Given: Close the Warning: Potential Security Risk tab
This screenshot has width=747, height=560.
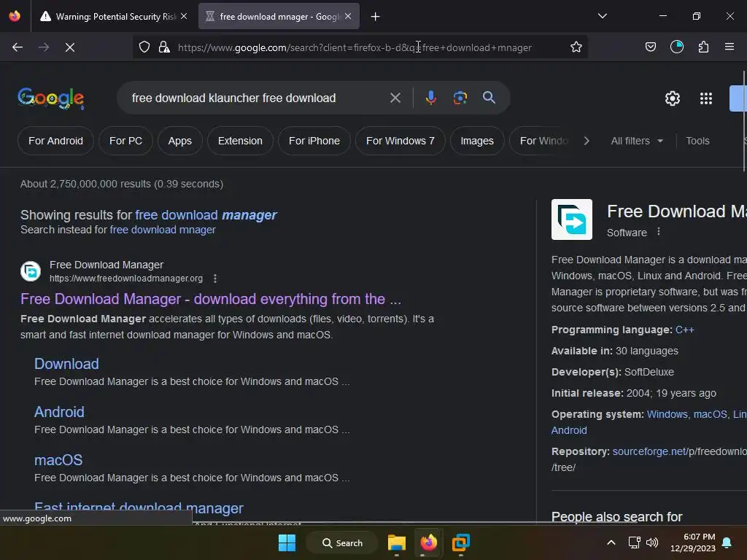Looking at the screenshot, I should click(184, 16).
